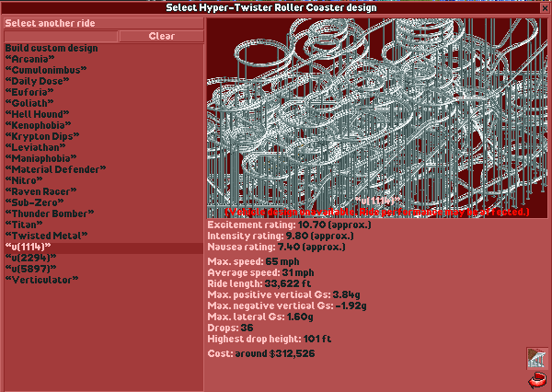The height and width of the screenshot is (392, 552).
Task: Choose the Goliath design
Action: click(103, 103)
